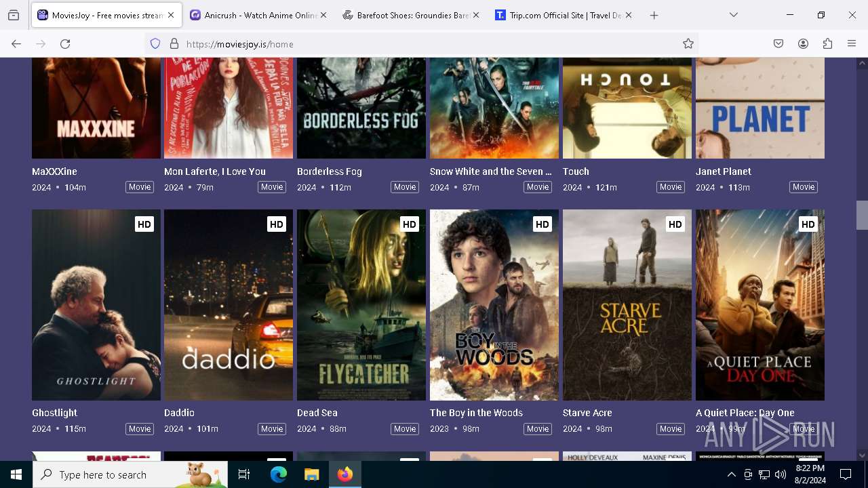Open the Ghostlight movie poster
This screenshot has height=488, width=868.
pyautogui.click(x=96, y=305)
